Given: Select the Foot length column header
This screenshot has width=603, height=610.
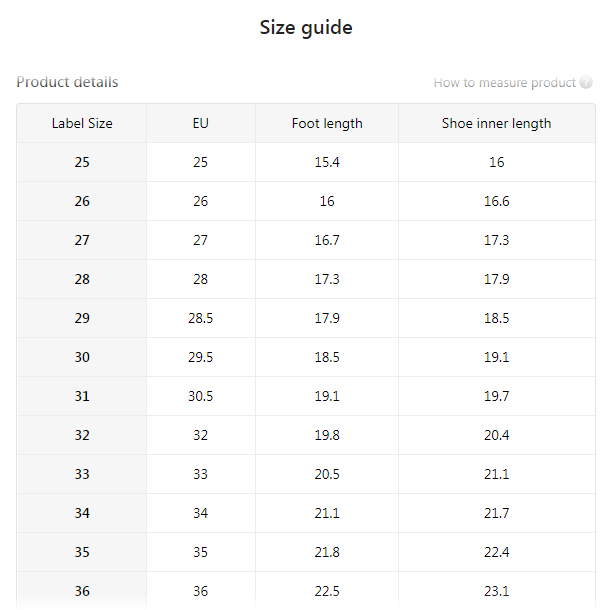Looking at the screenshot, I should pyautogui.click(x=327, y=123).
